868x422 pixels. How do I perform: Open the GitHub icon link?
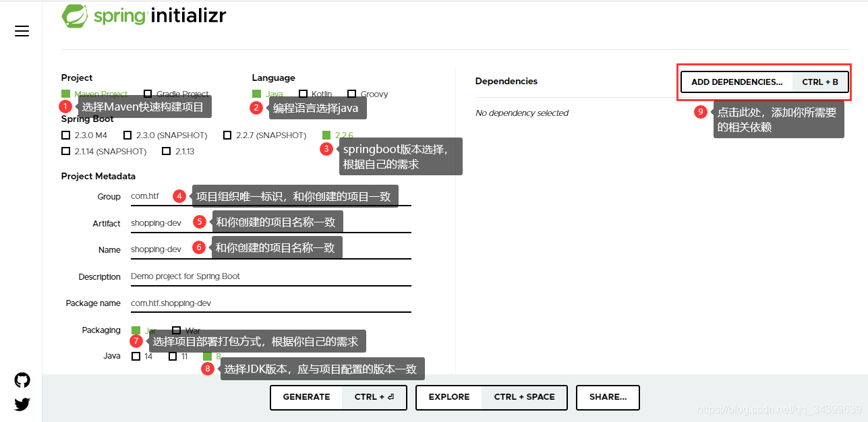(x=22, y=380)
